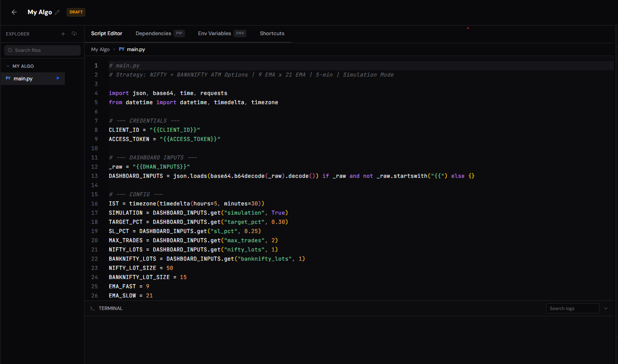
Task: Click the TARGET_PCT config line
Action: click(198, 222)
